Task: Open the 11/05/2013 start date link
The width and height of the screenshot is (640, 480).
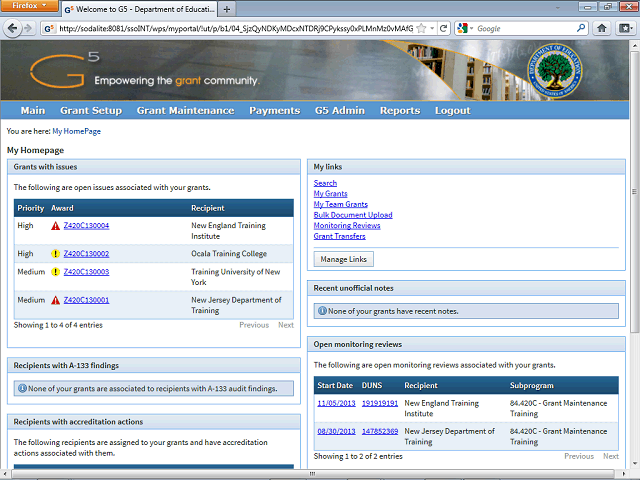Action: click(x=336, y=403)
